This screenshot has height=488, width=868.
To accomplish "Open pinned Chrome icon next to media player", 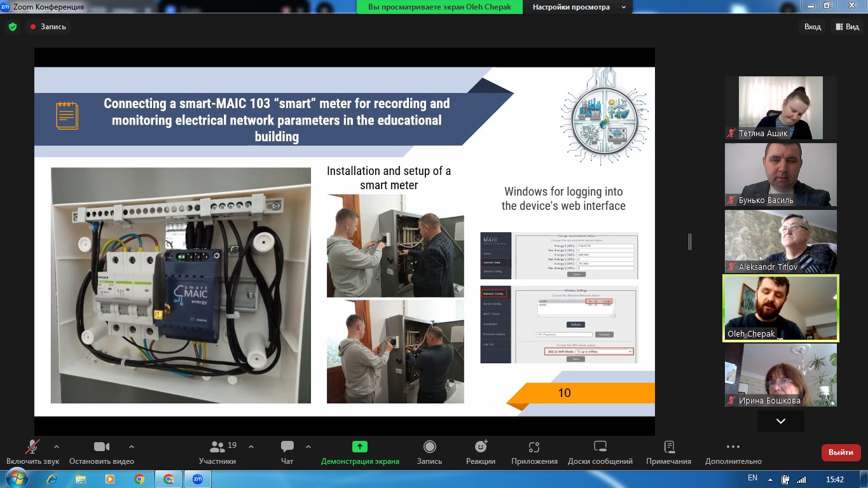I will 139,479.
